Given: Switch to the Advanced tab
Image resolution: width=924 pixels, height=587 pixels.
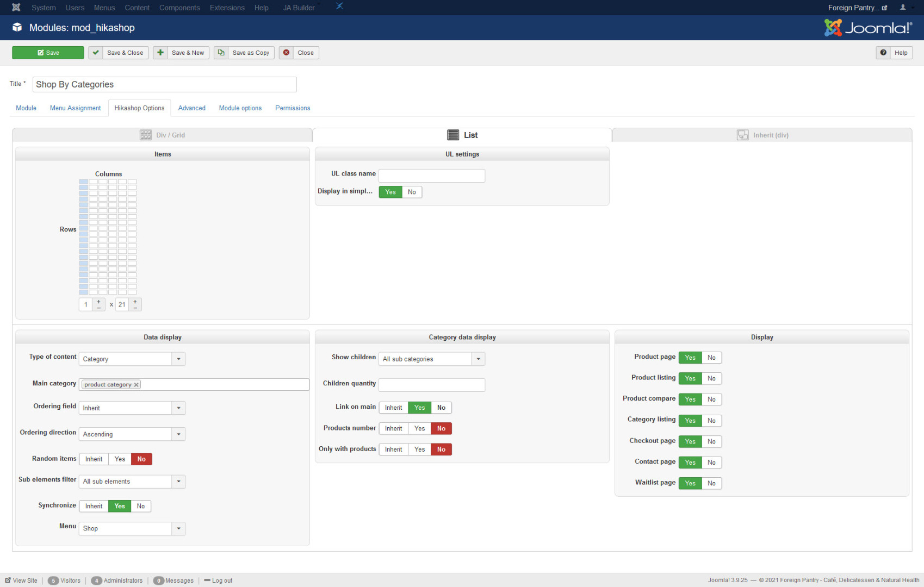Looking at the screenshot, I should click(x=192, y=108).
